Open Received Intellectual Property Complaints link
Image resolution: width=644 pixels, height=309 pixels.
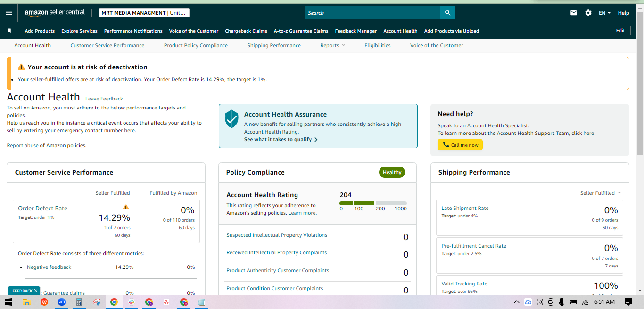click(x=277, y=252)
